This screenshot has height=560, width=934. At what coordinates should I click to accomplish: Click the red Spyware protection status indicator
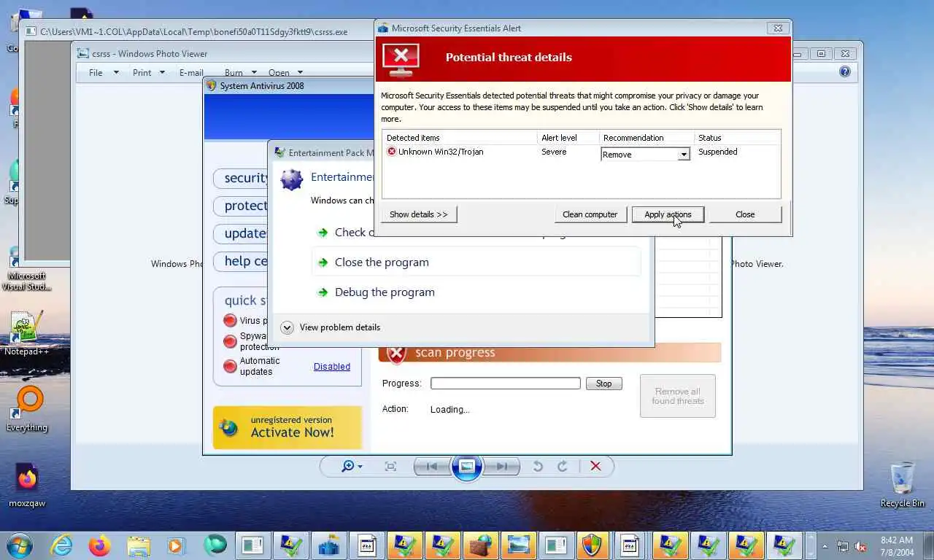(230, 341)
